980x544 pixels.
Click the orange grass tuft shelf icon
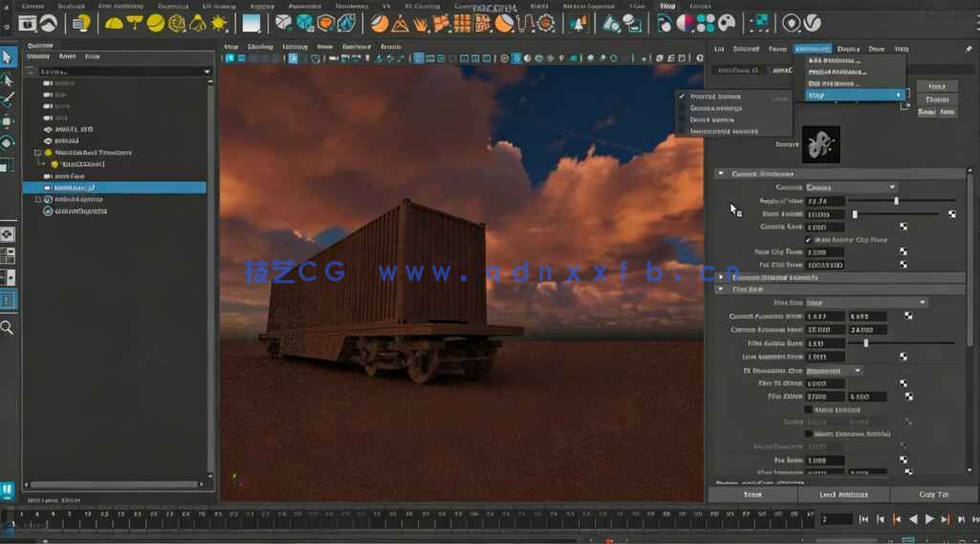tap(421, 24)
